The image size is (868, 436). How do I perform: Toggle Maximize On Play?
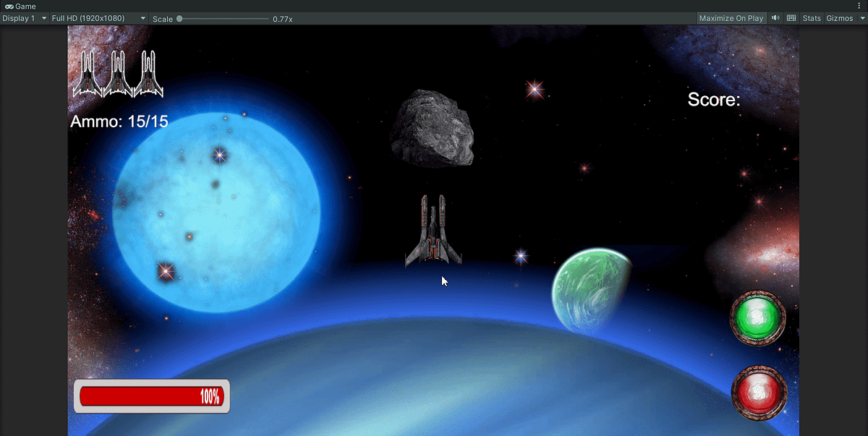(731, 17)
